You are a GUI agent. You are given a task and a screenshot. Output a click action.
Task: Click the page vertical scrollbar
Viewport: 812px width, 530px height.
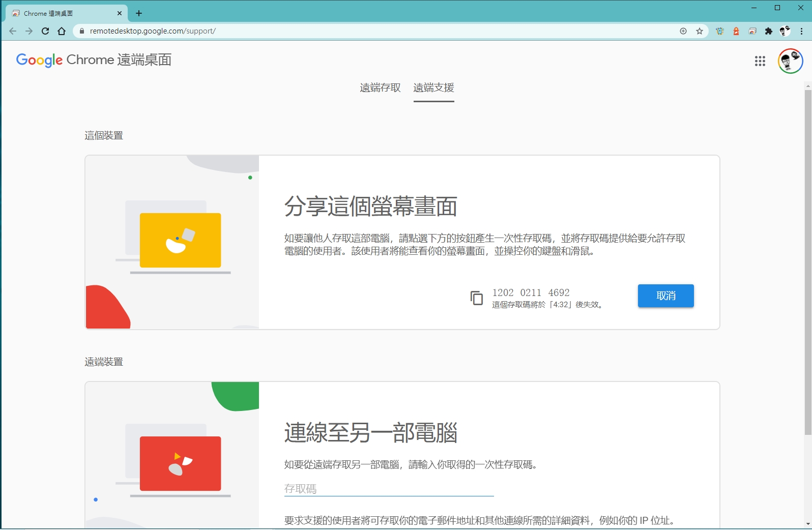tap(808, 262)
